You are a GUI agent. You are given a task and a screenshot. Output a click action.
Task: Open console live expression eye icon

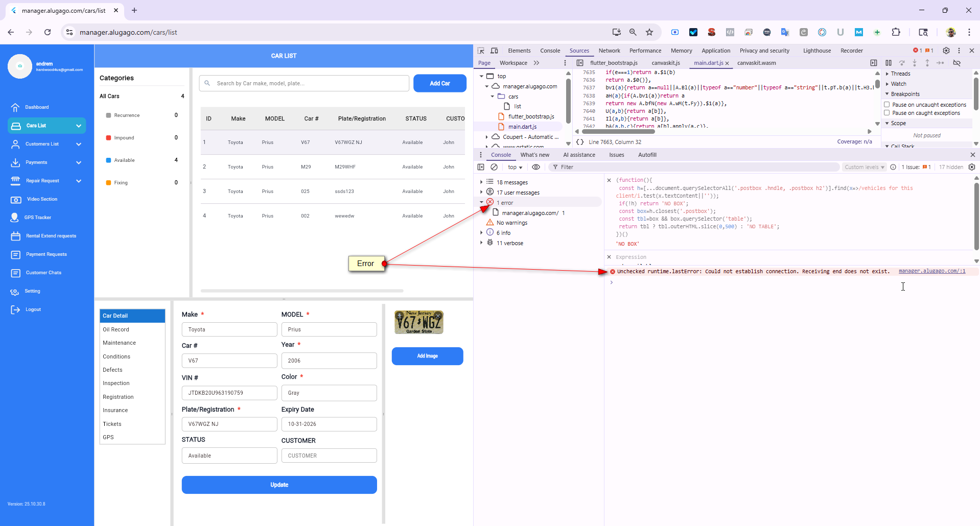pyautogui.click(x=535, y=167)
